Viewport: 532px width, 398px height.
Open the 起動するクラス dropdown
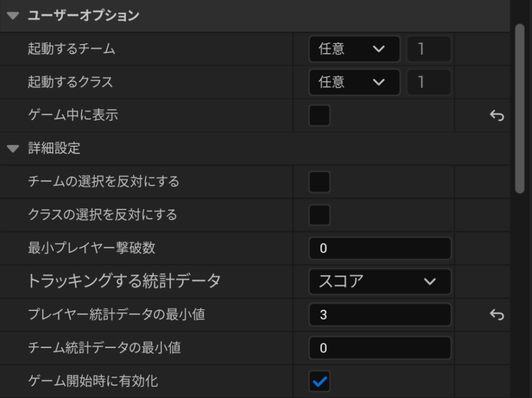tap(354, 83)
